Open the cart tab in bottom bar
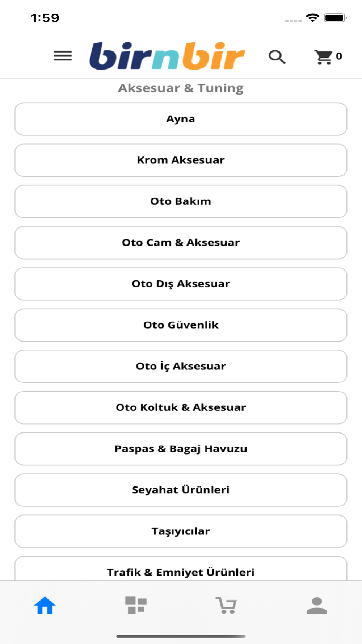 [x=226, y=605]
